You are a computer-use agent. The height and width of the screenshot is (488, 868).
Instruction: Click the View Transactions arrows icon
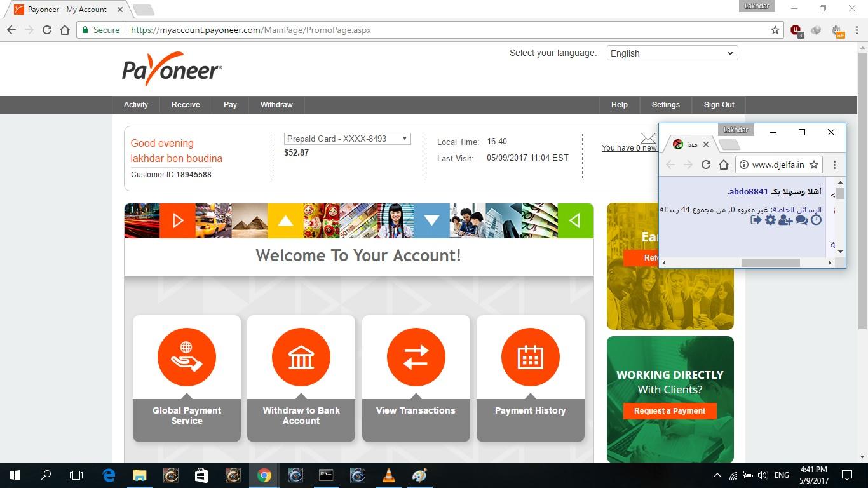[x=416, y=357]
